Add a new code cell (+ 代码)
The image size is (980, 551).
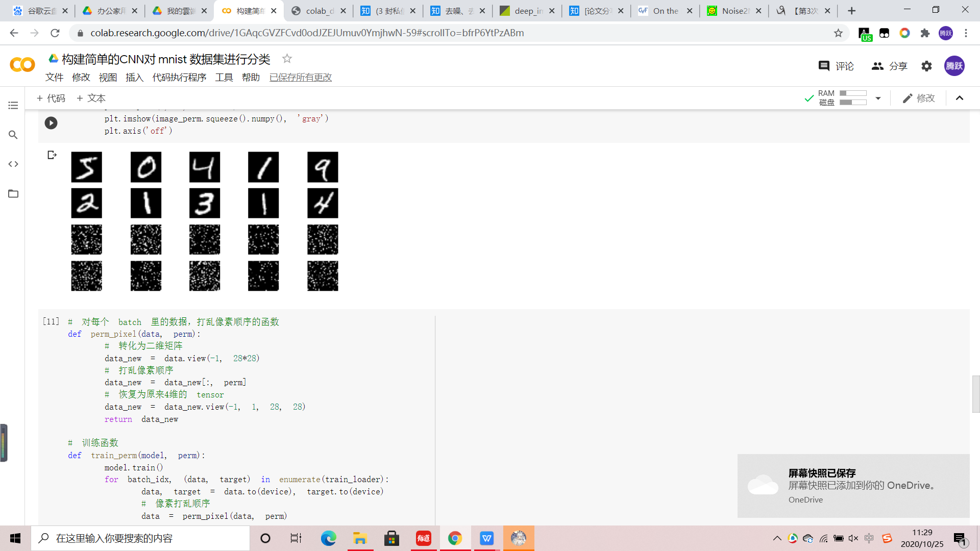click(51, 98)
